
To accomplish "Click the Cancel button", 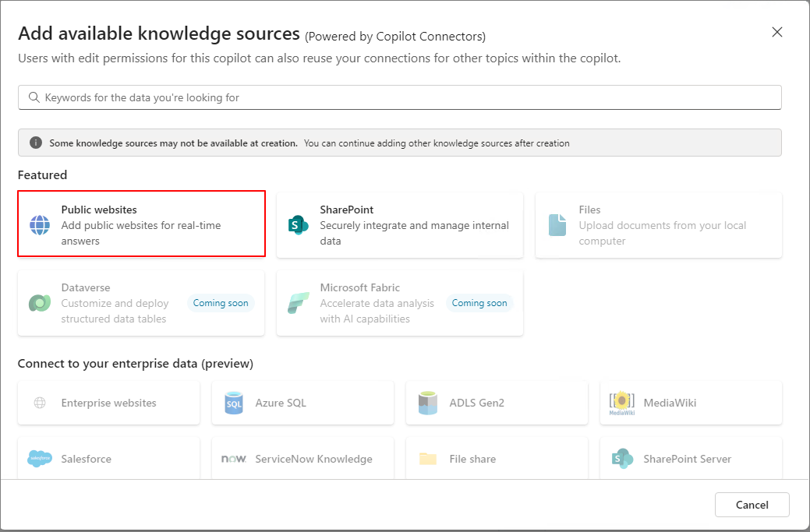I will [x=752, y=505].
